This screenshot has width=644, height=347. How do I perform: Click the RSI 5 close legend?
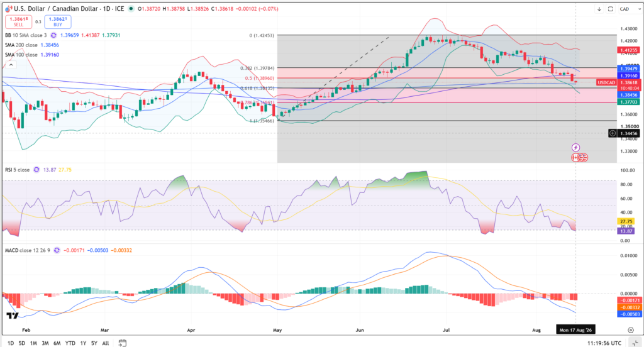pyautogui.click(x=17, y=170)
